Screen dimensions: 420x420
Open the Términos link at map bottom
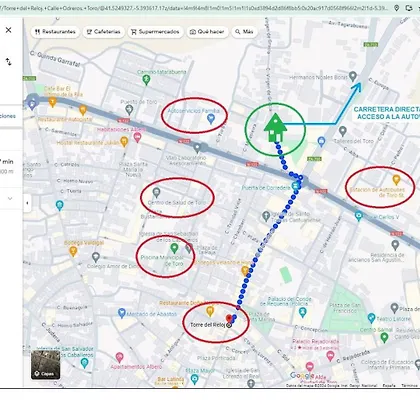tap(409, 385)
